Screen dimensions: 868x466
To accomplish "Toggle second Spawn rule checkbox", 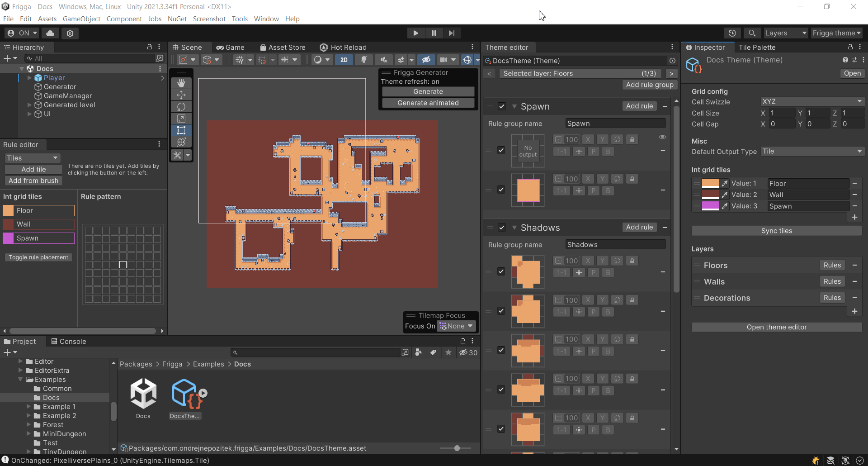I will point(501,190).
